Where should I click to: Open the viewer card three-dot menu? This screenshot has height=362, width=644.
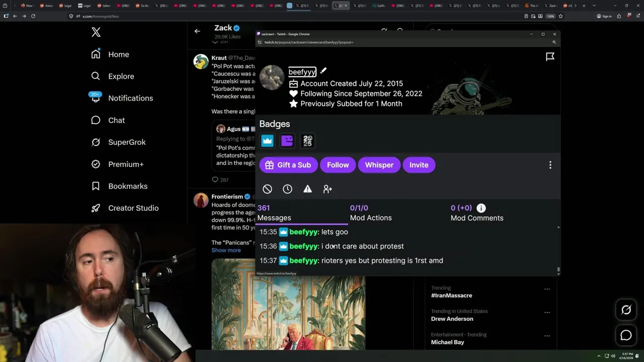tap(550, 165)
